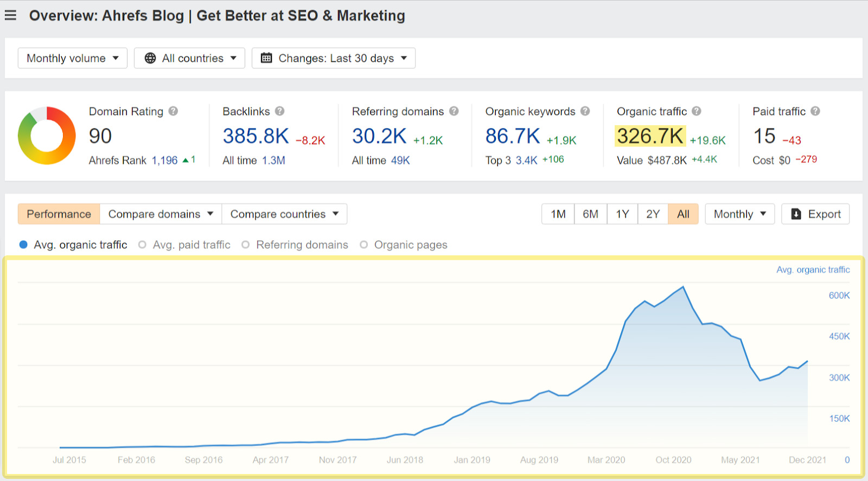The height and width of the screenshot is (481, 868).
Task: Click help icon next to Organic keywords
Action: click(x=585, y=111)
